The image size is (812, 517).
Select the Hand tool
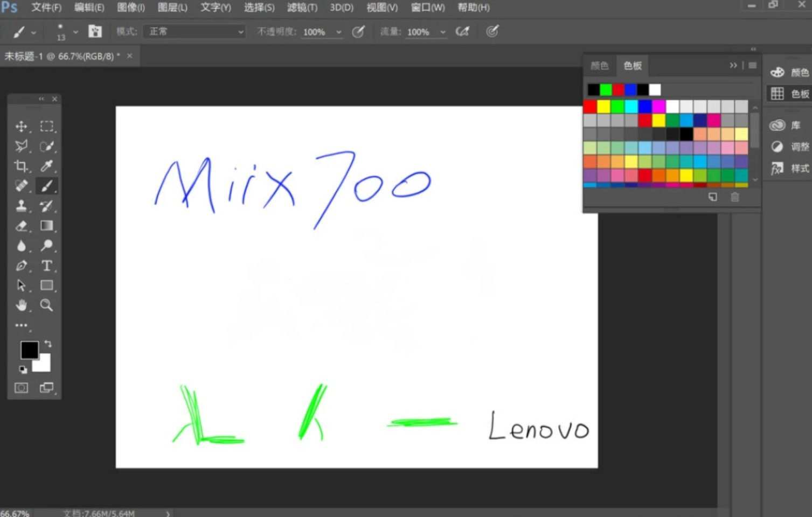coord(21,305)
